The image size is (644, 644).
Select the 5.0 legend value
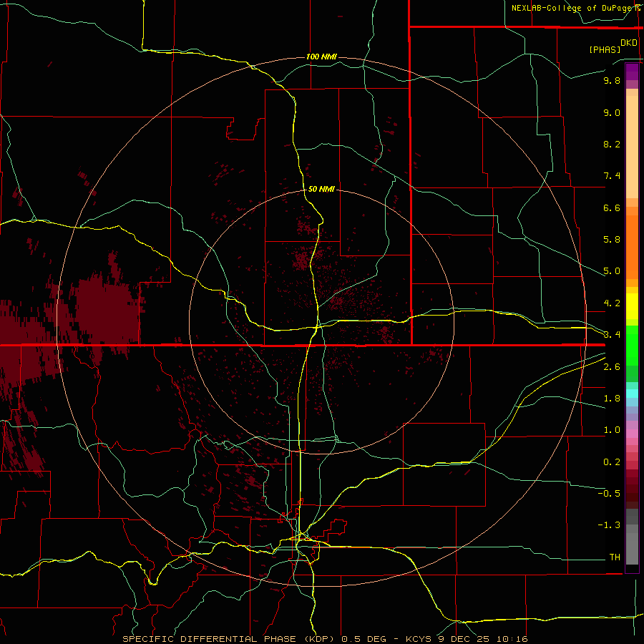point(612,271)
